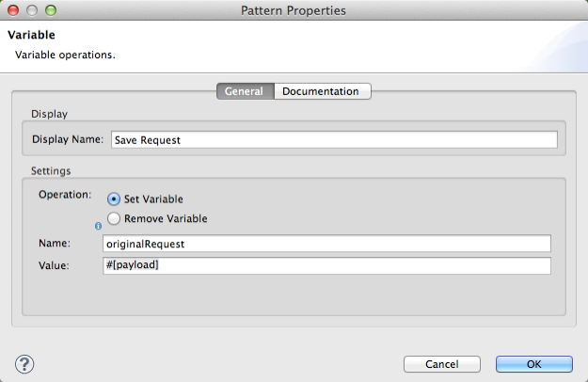Click the Display Name label
Image resolution: width=588 pixels, height=382 pixels.
[x=67, y=139]
